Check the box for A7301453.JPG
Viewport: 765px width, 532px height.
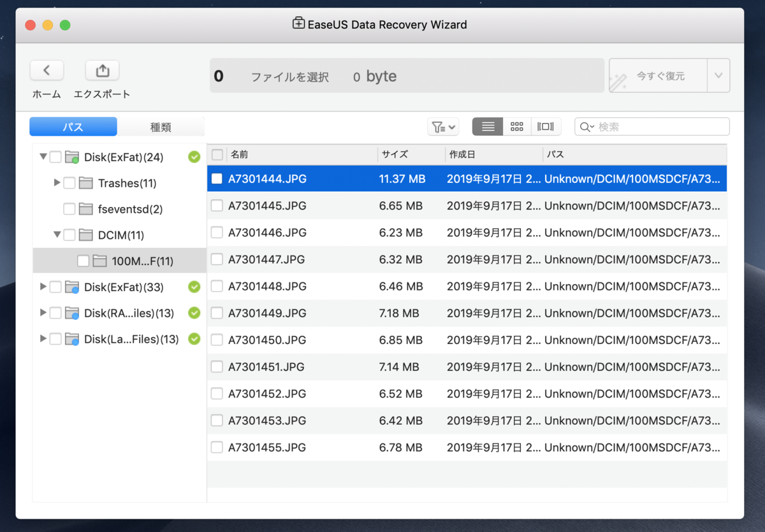click(217, 421)
